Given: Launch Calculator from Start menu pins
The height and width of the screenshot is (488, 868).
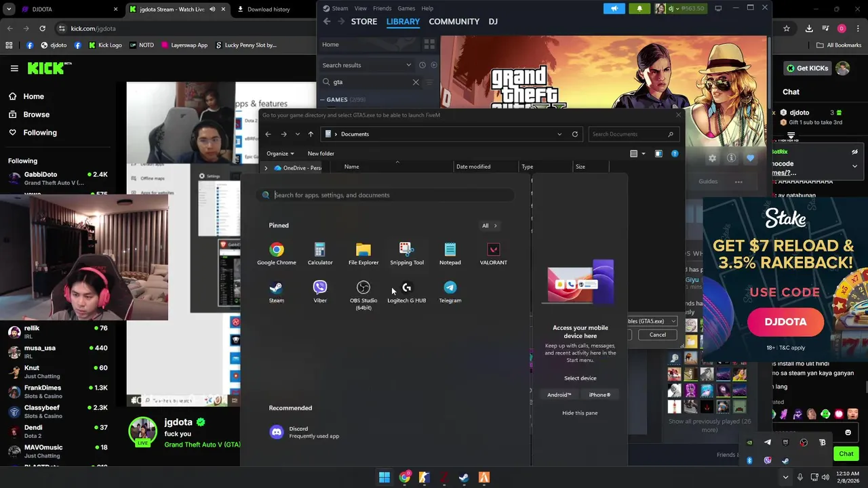Looking at the screenshot, I should click(320, 253).
